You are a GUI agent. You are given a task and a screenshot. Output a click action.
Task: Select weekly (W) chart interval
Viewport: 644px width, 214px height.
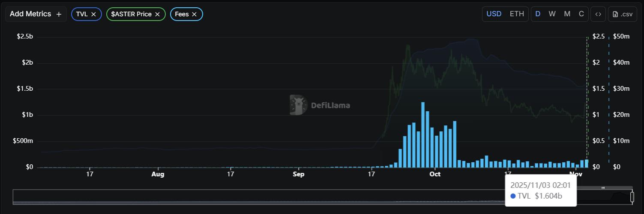(552, 14)
